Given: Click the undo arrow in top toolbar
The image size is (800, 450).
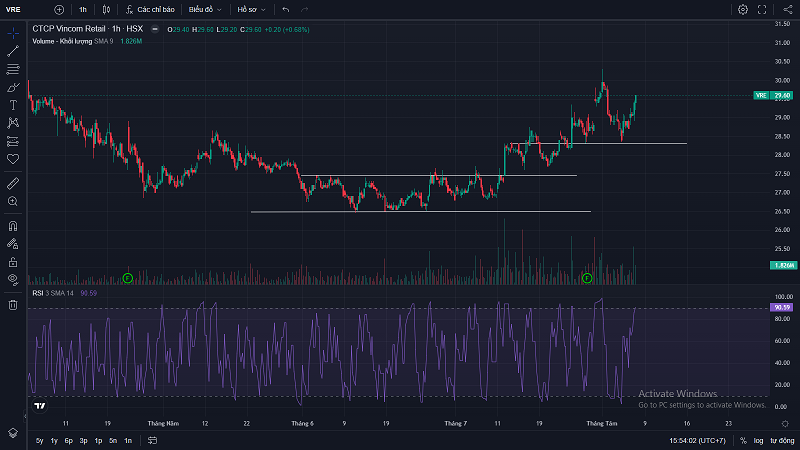Looking at the screenshot, I should [286, 9].
